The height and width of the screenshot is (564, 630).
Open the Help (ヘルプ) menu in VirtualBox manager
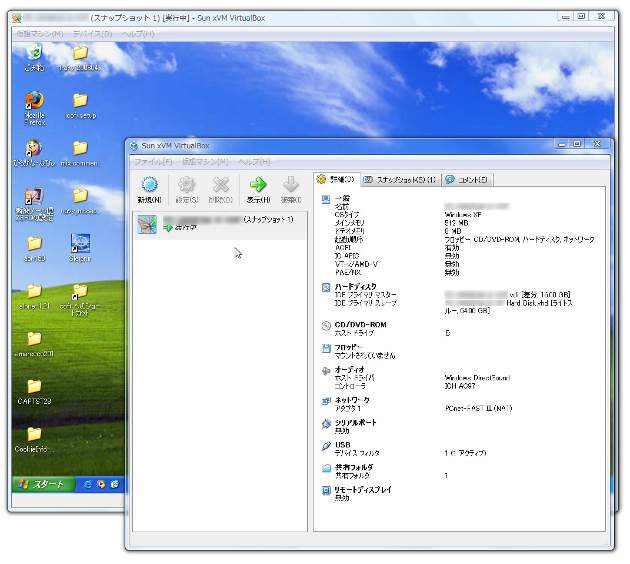point(254,162)
